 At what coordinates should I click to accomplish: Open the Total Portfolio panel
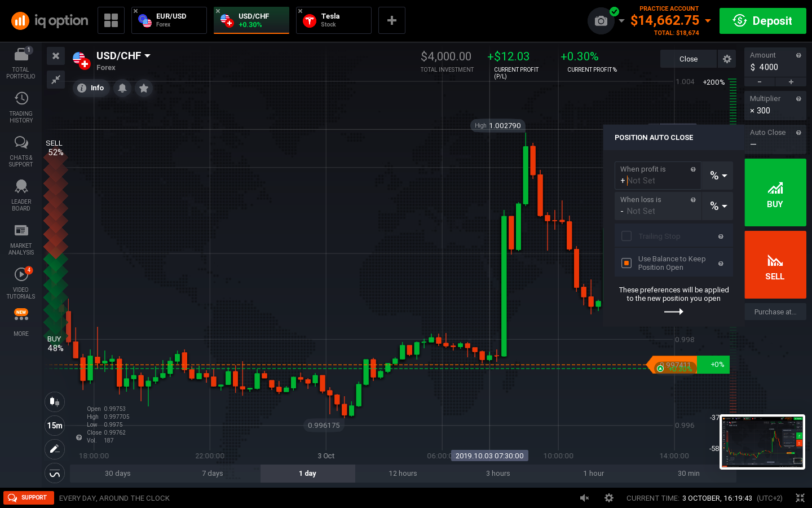click(x=21, y=63)
